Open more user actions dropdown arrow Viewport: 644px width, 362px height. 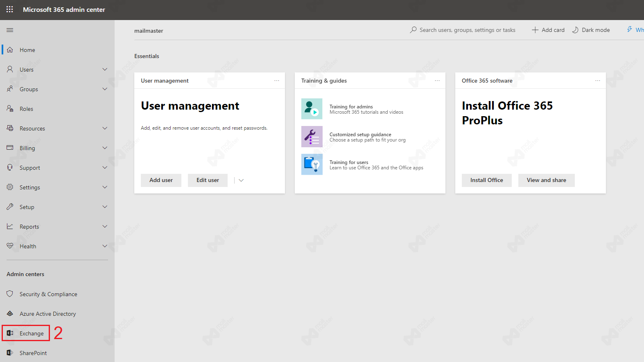(241, 180)
